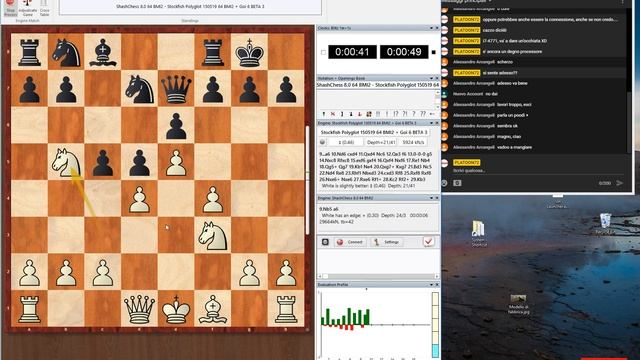Open the ShashChess engine panel dropdown arrow
Viewport: 640px width, 360px height.
[x=431, y=198]
